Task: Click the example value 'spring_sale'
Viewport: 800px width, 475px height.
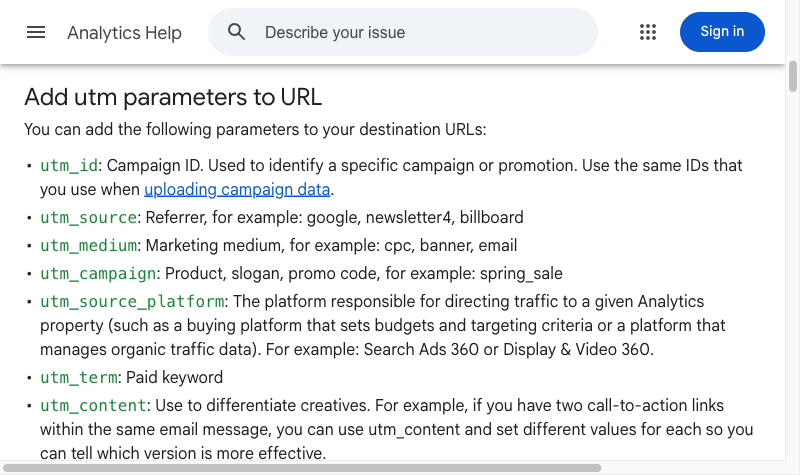Action: point(521,274)
